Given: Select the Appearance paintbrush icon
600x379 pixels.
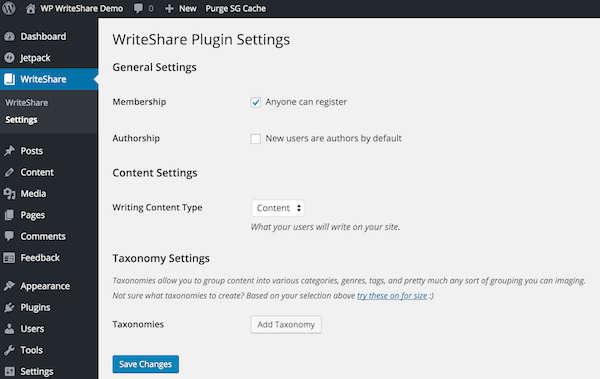Looking at the screenshot, I should tap(10, 286).
